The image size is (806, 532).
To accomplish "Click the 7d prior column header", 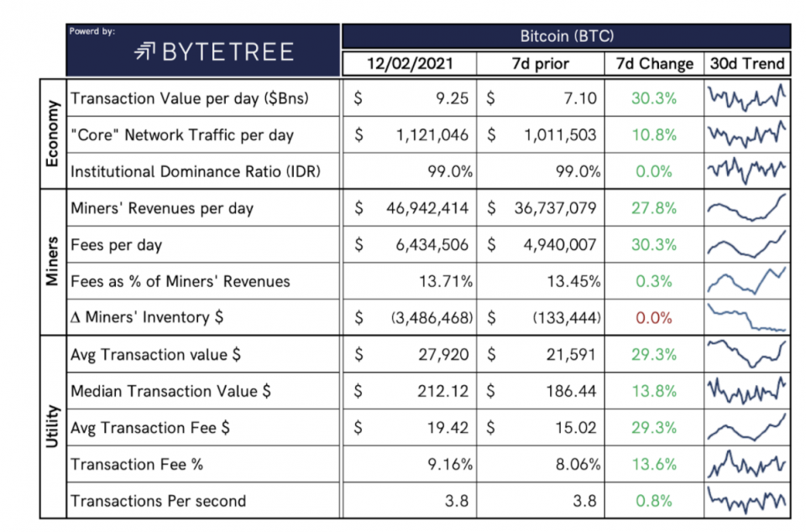I will [540, 63].
